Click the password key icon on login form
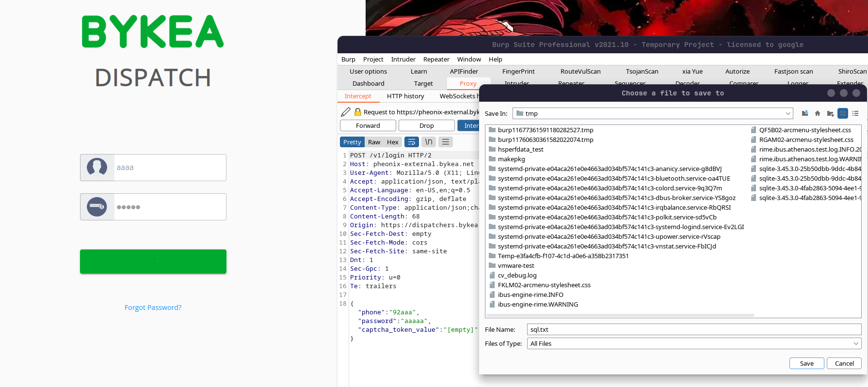868x387 pixels. click(97, 207)
